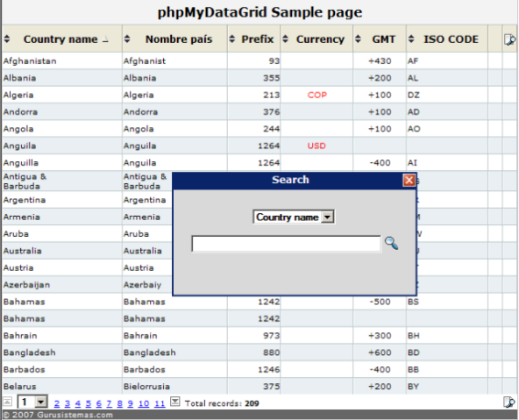This screenshot has height=420, width=519.
Task: Go to page 2 link
Action: coord(57,403)
